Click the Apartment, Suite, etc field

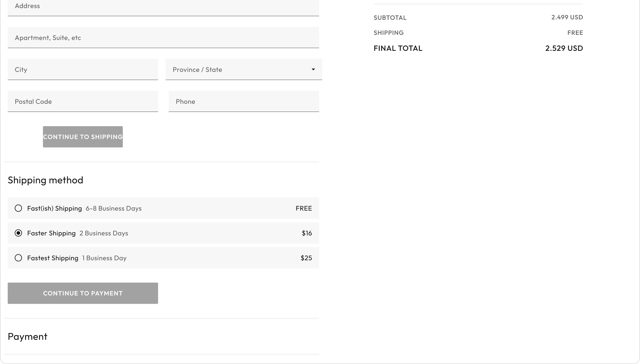click(x=163, y=38)
